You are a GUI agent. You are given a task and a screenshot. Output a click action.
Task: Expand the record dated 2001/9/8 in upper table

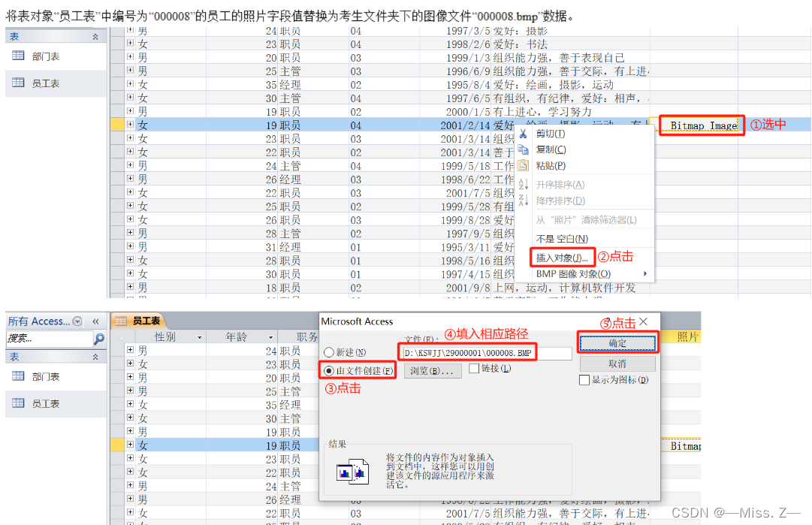click(130, 286)
